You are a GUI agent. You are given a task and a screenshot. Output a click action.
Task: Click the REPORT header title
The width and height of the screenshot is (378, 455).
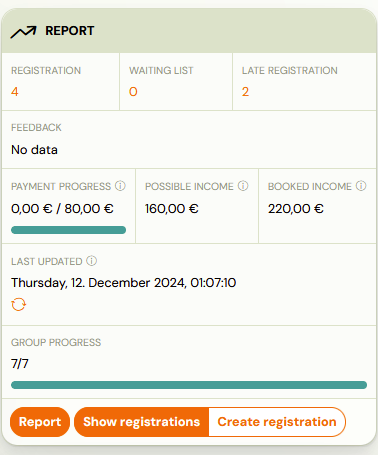point(70,31)
